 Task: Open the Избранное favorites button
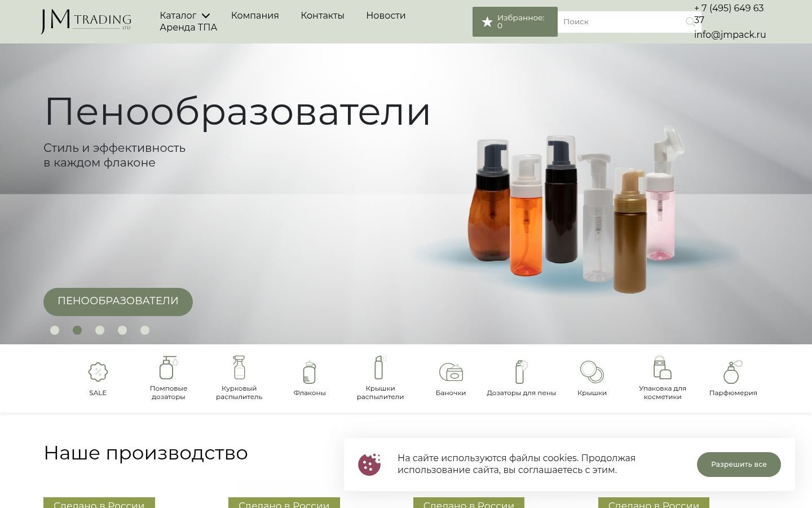pyautogui.click(x=515, y=22)
